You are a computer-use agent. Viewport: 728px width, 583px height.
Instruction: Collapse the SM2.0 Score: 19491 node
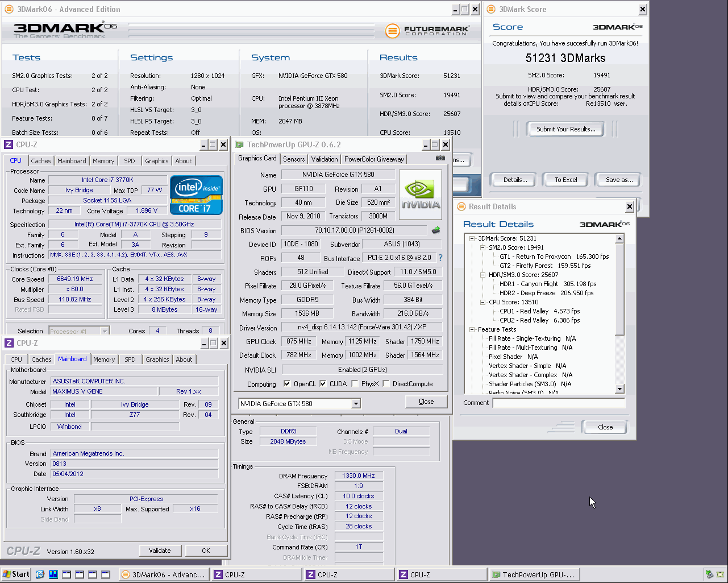click(482, 247)
